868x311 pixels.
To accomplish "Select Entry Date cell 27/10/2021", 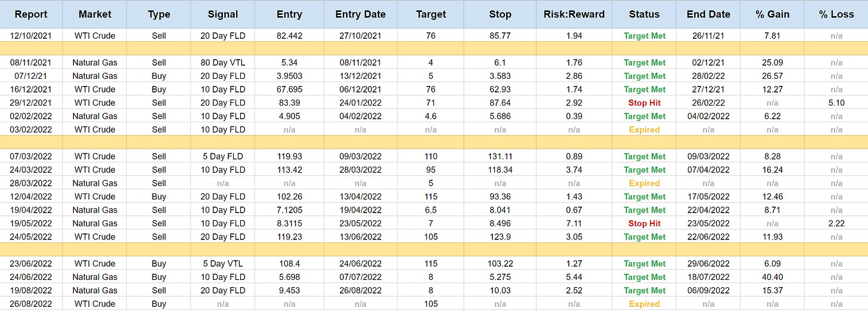I will pyautogui.click(x=361, y=36).
